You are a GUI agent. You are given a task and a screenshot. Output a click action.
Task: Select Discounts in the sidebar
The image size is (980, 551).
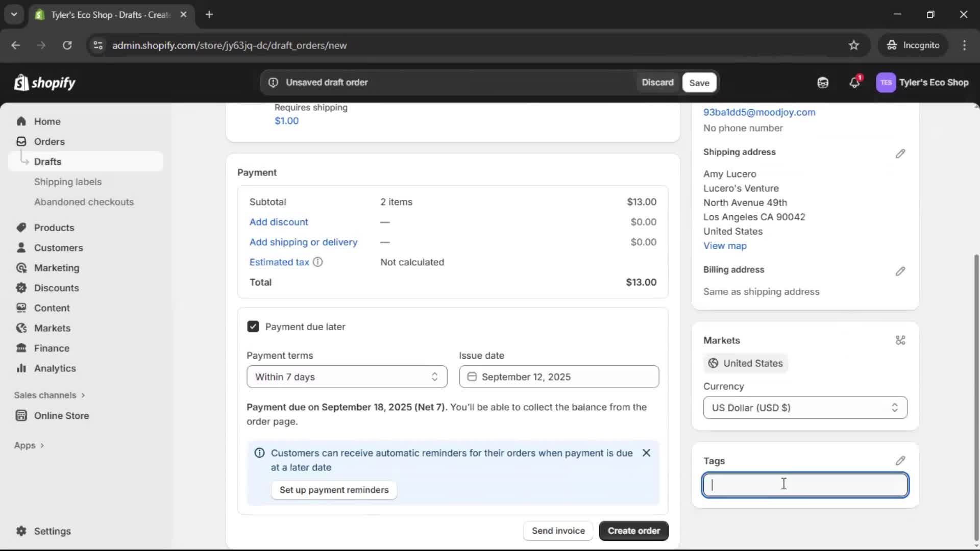(x=56, y=288)
